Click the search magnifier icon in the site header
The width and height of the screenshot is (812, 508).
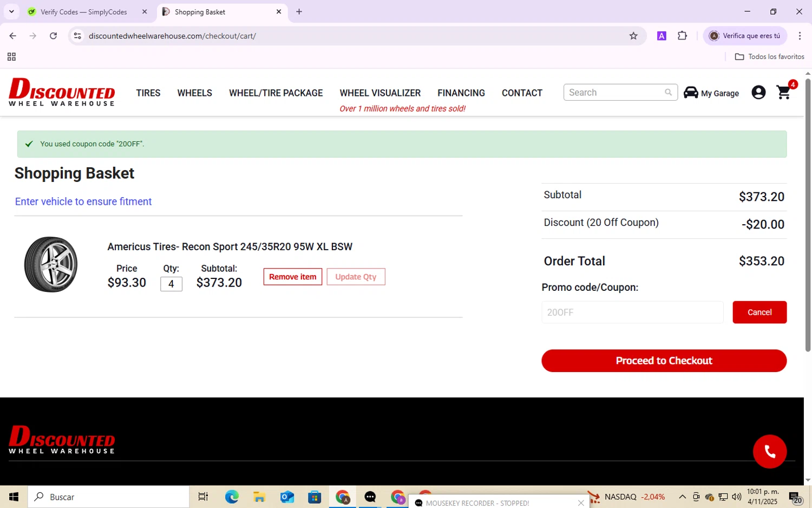[668, 93]
